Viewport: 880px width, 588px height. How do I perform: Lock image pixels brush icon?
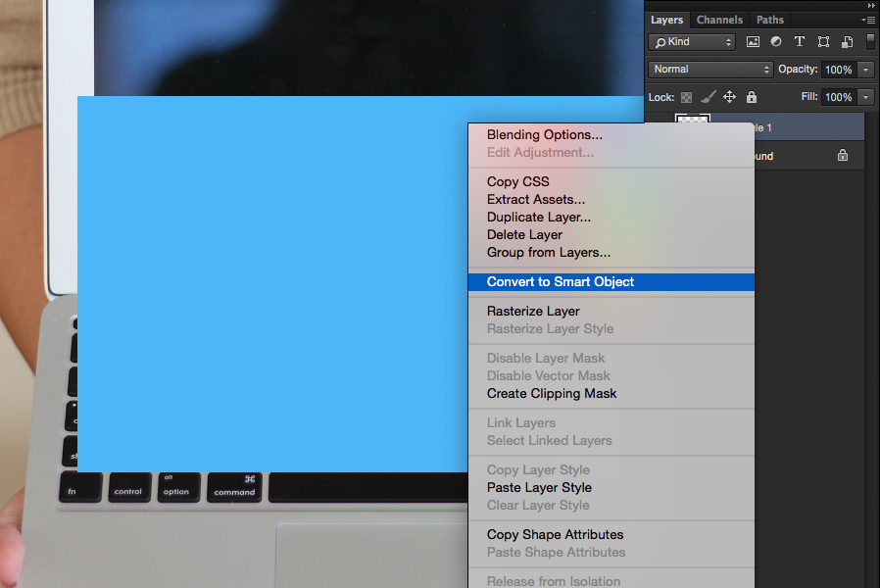[709, 97]
